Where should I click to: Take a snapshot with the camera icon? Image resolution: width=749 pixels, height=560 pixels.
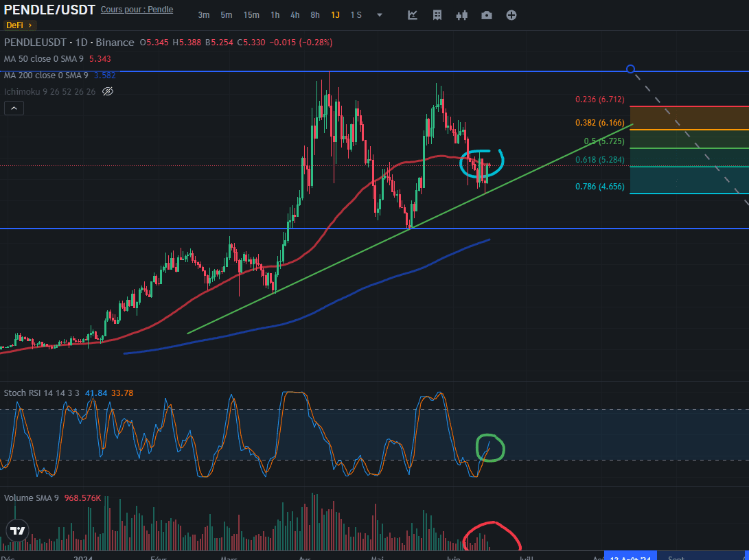[x=486, y=15]
